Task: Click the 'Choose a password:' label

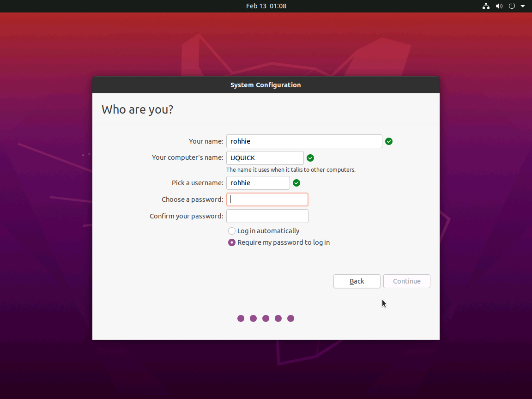Action: coord(193,199)
